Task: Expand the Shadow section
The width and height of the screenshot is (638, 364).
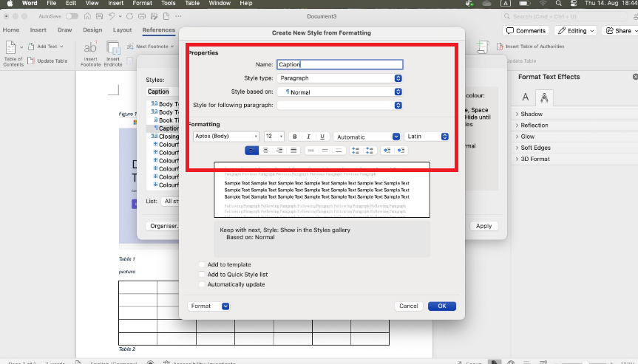Action: click(532, 114)
